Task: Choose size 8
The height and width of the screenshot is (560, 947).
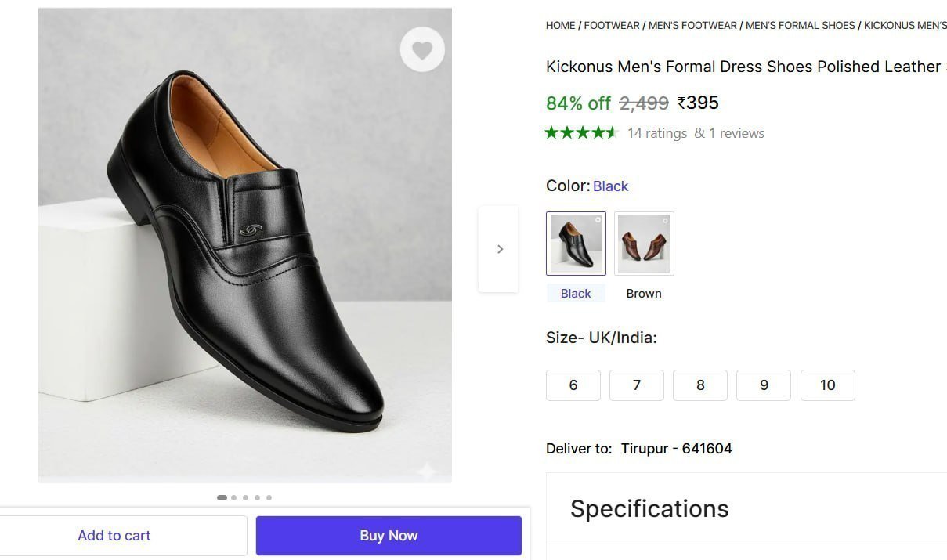Action: pyautogui.click(x=700, y=385)
